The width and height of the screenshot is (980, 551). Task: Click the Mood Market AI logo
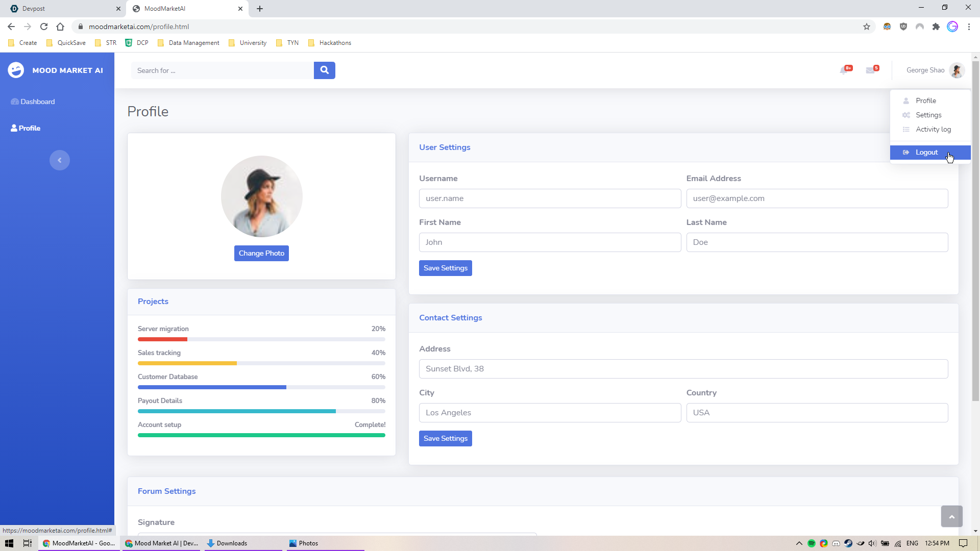coord(56,70)
